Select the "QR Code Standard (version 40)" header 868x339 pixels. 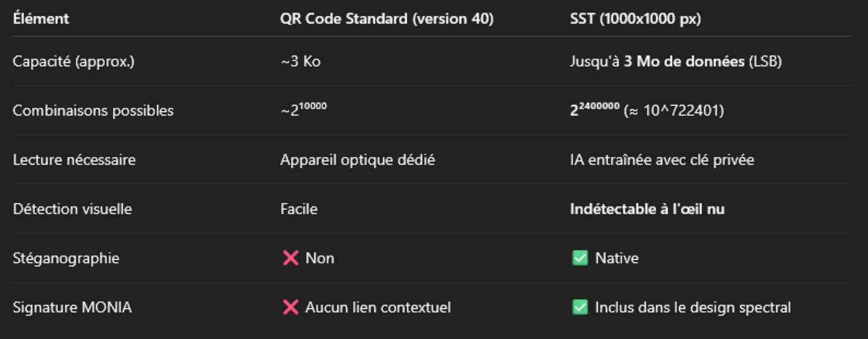pos(387,19)
